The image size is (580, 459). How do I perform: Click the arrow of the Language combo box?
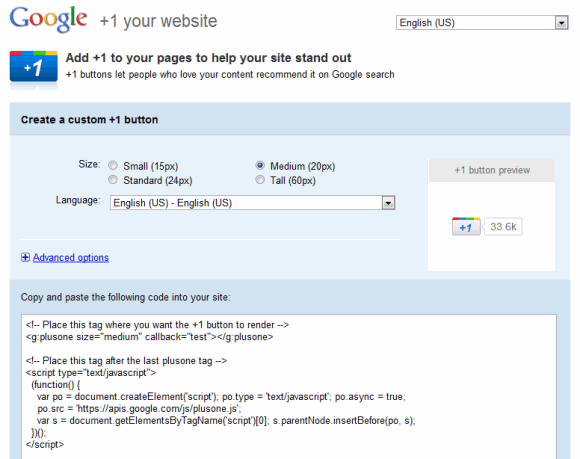pos(388,203)
